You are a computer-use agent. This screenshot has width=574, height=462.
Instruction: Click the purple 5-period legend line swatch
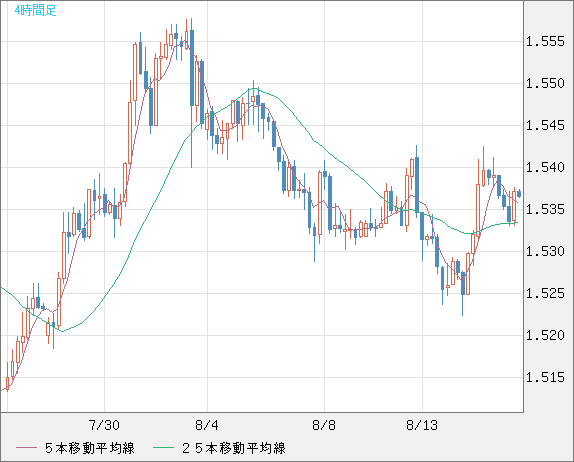pyautogui.click(x=26, y=448)
